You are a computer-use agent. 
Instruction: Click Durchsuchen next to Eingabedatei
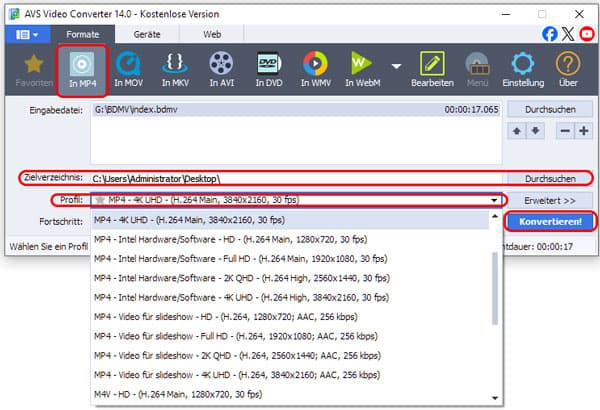[x=550, y=109]
